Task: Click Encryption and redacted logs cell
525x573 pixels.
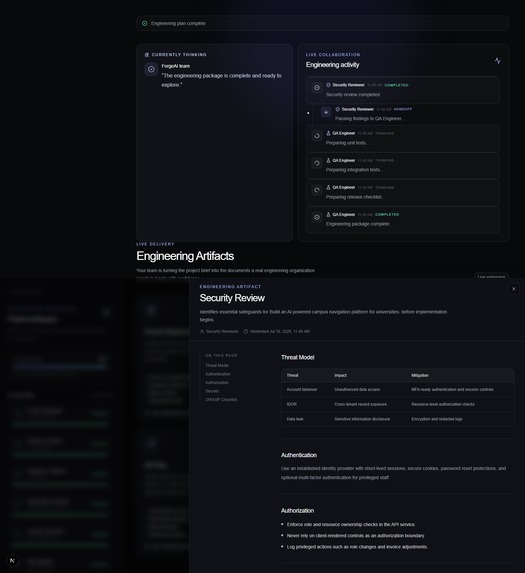Action: pos(437,419)
